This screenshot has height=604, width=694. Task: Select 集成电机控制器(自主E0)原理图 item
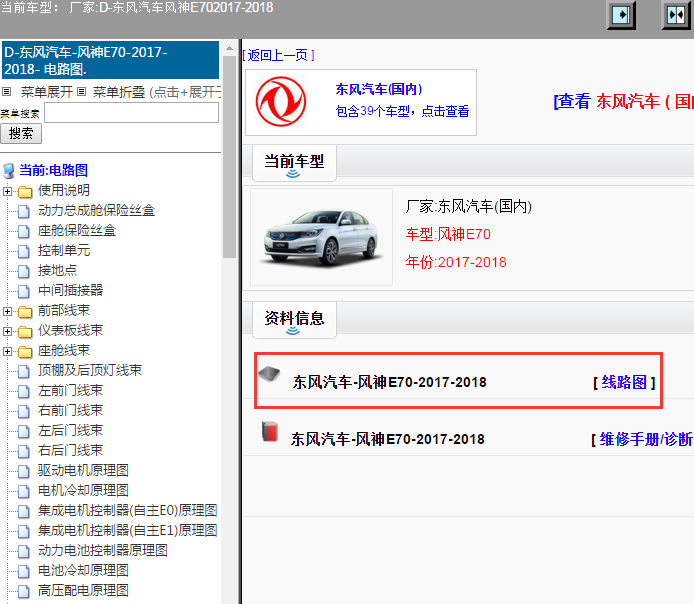(x=127, y=511)
